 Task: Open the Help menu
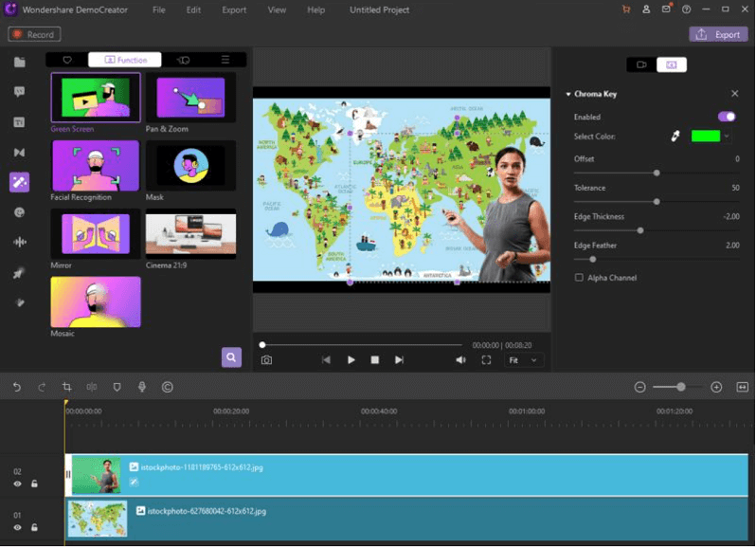tap(315, 9)
